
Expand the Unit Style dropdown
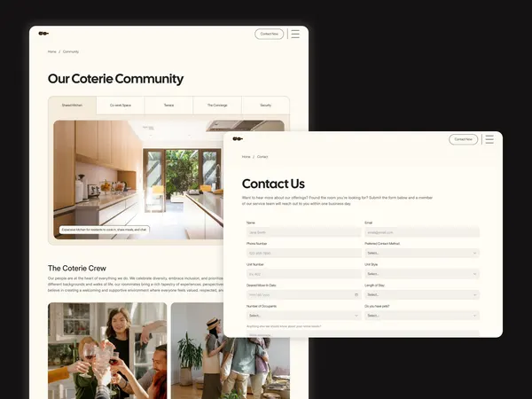422,274
